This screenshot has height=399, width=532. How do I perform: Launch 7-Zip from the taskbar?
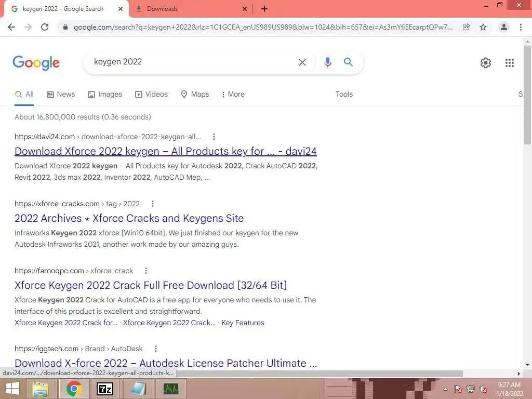click(105, 389)
